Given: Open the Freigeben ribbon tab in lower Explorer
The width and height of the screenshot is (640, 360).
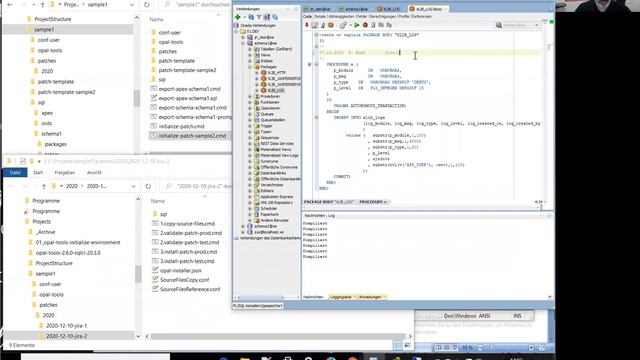Looking at the screenshot, I should coord(64,173).
